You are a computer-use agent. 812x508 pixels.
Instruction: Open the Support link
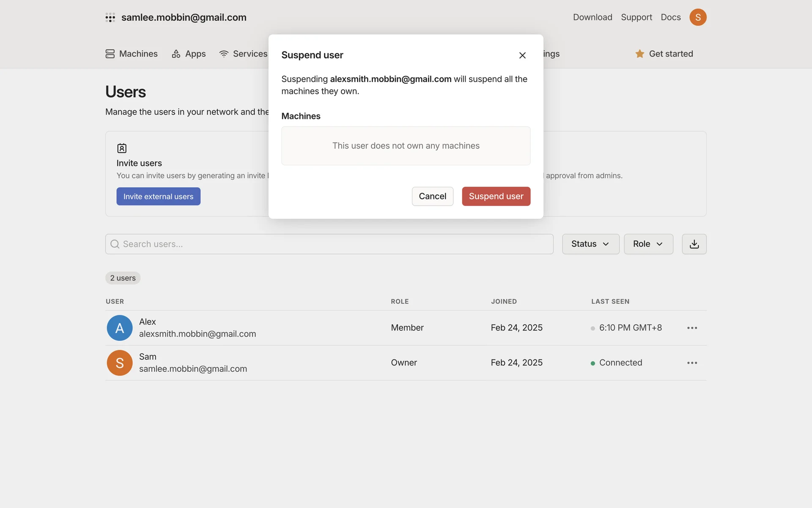click(x=636, y=17)
